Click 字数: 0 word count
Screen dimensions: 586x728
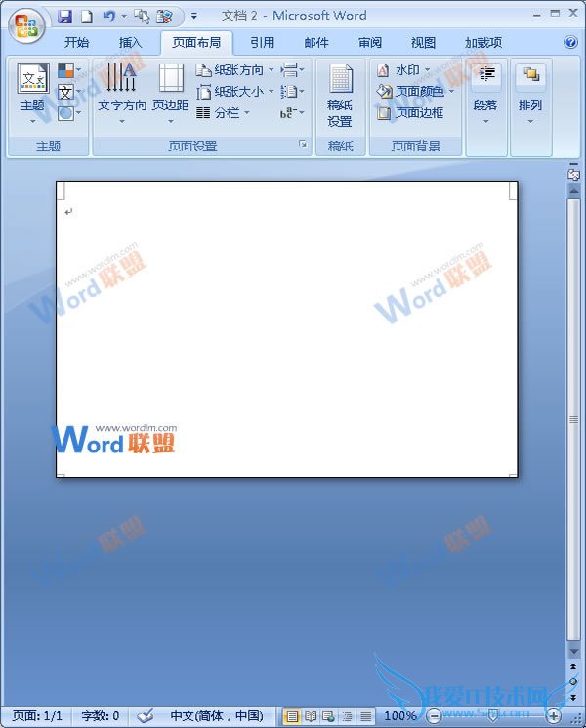tap(101, 716)
